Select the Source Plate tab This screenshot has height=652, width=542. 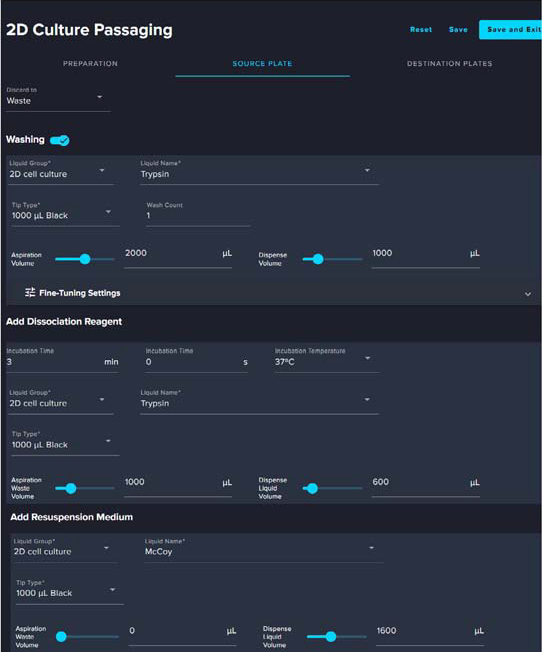[262, 64]
